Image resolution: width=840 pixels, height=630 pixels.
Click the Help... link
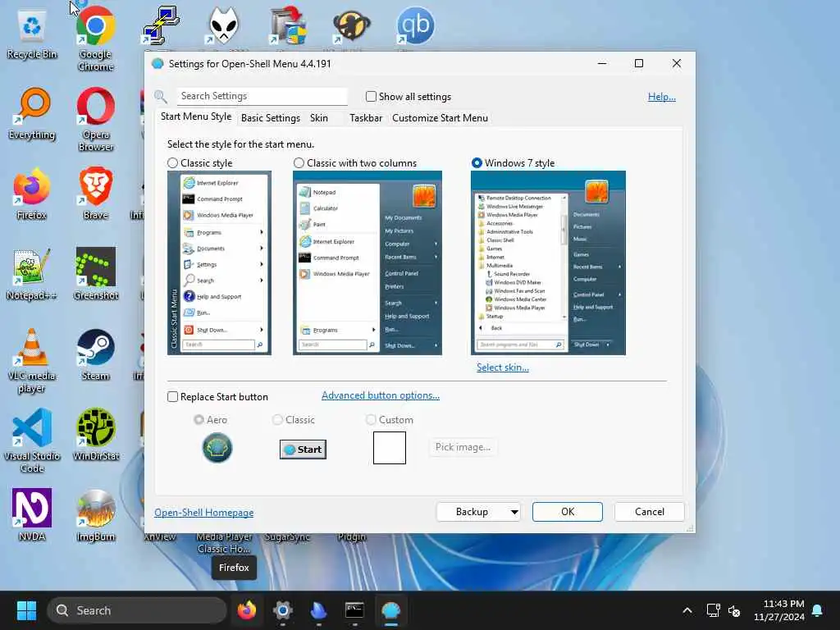click(x=662, y=97)
